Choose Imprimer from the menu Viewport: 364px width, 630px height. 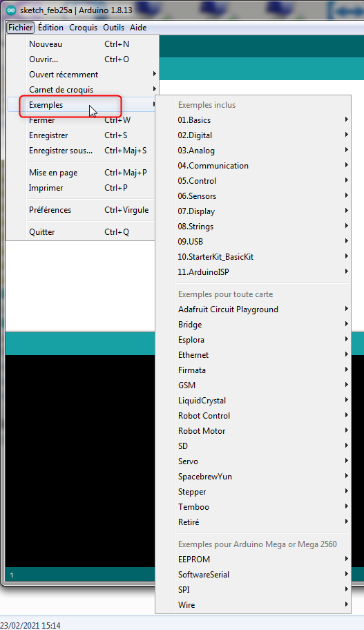click(x=82, y=188)
